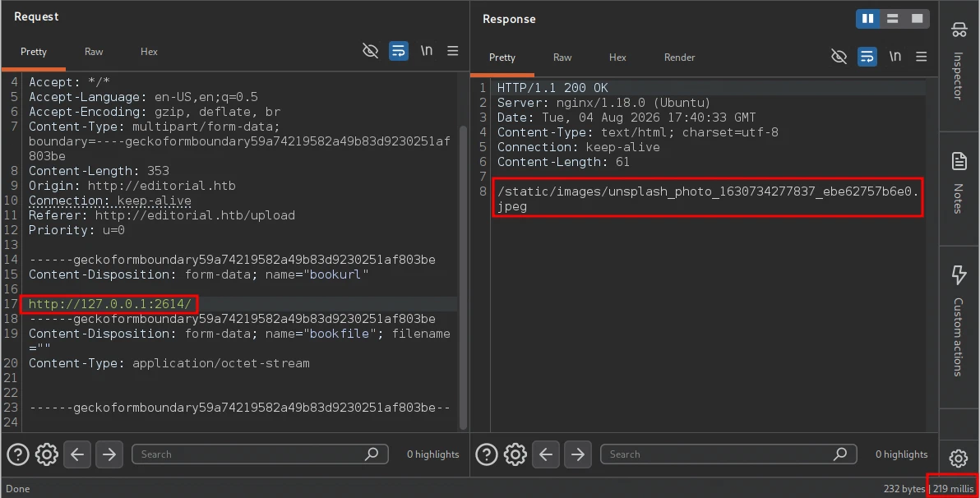Toggle \n non-printable chars in Response
The height and width of the screenshot is (498, 980).
point(895,56)
